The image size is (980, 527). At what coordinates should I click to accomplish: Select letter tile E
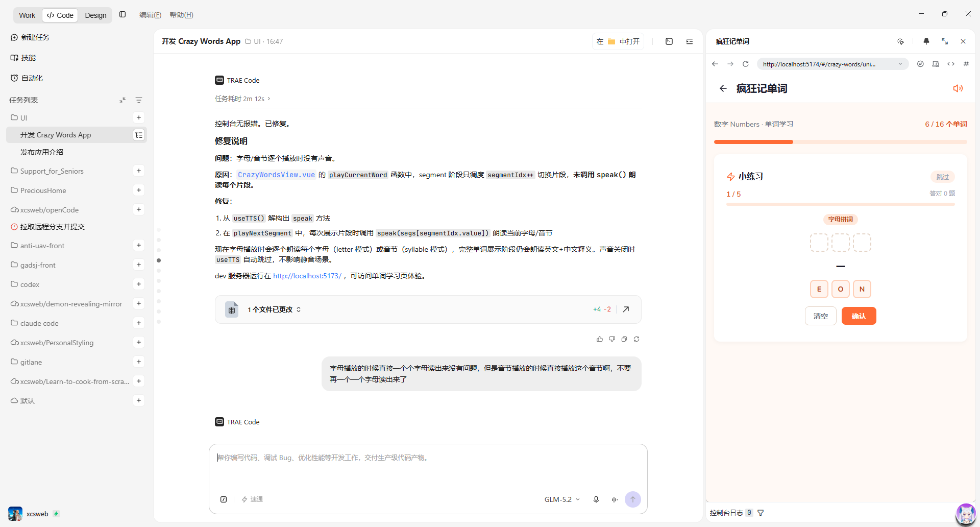819,289
